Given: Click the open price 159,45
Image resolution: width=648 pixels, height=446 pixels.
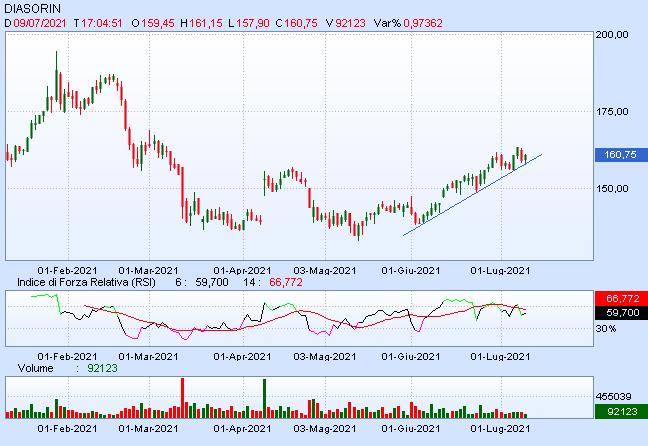Looking at the screenshot, I should pyautogui.click(x=157, y=23).
